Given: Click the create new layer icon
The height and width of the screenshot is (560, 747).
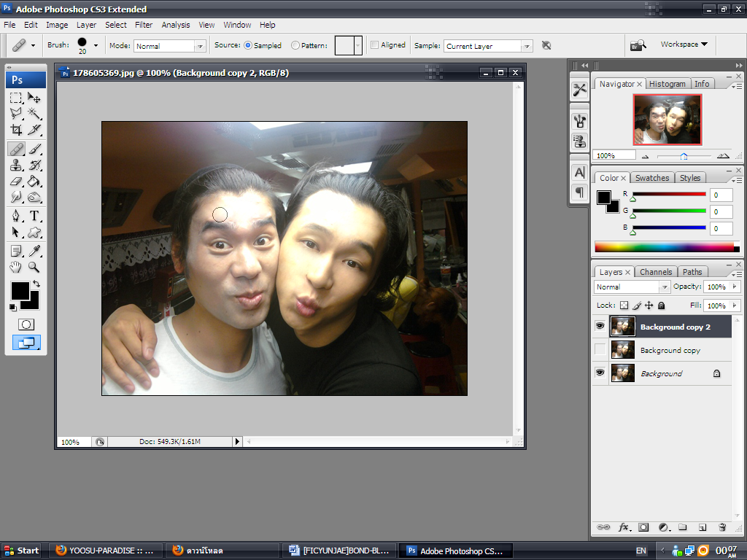Looking at the screenshot, I should click(703, 527).
